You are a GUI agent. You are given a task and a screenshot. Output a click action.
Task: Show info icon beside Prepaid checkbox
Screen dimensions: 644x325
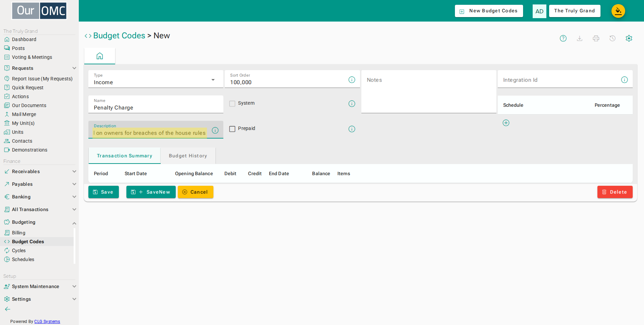click(x=352, y=129)
